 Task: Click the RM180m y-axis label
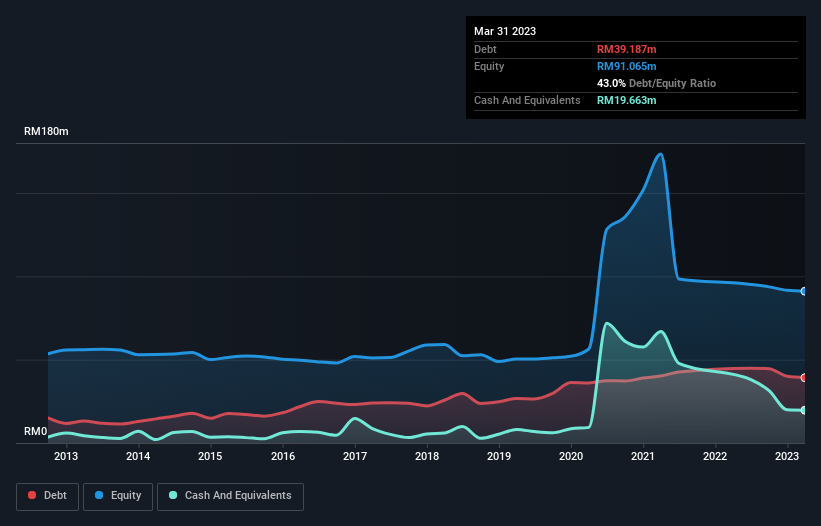pyautogui.click(x=46, y=131)
